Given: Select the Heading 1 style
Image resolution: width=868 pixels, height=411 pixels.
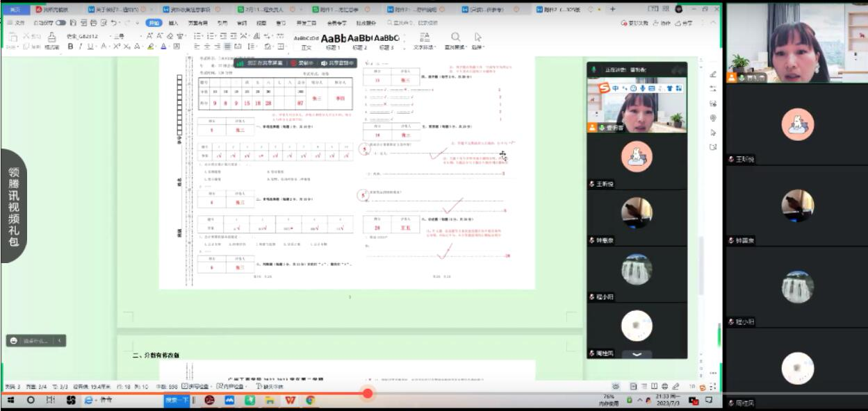Looking at the screenshot, I should point(333,40).
